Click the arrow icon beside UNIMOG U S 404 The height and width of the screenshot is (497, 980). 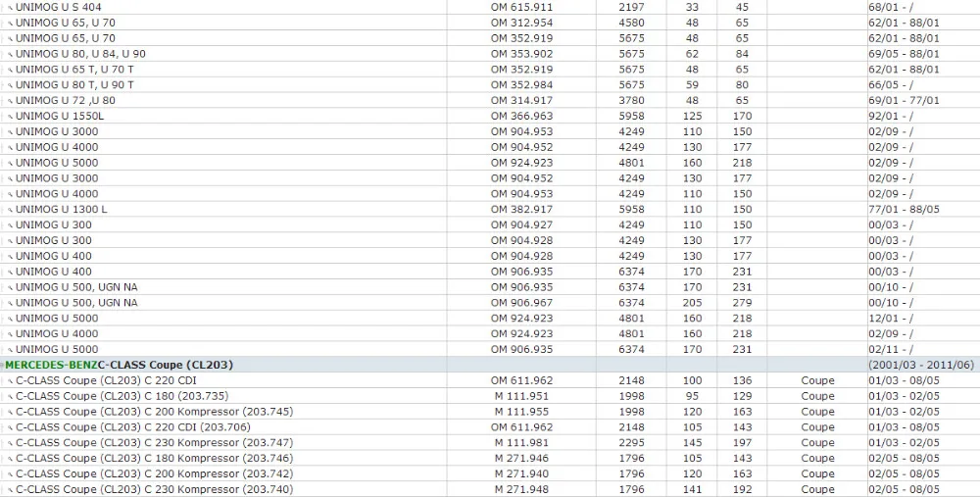coord(10,8)
